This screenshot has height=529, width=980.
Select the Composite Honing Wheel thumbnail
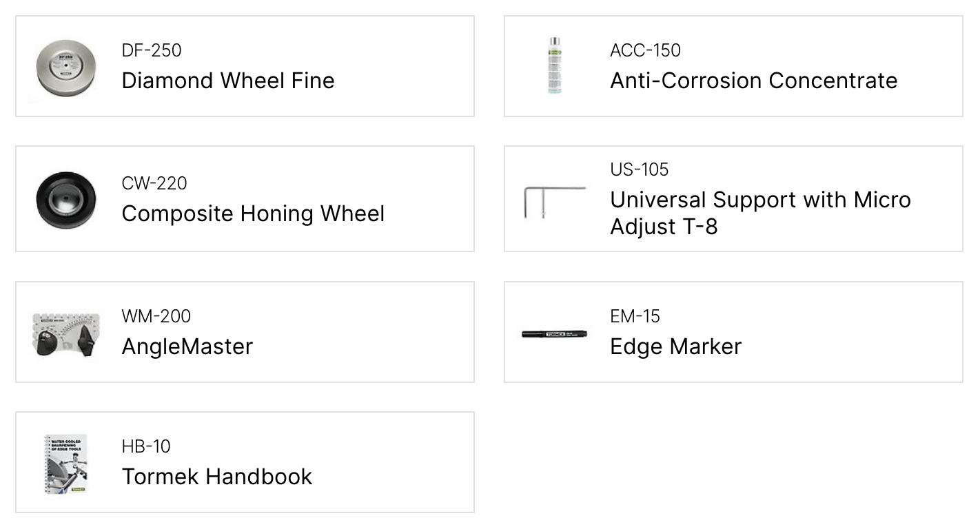(x=66, y=199)
